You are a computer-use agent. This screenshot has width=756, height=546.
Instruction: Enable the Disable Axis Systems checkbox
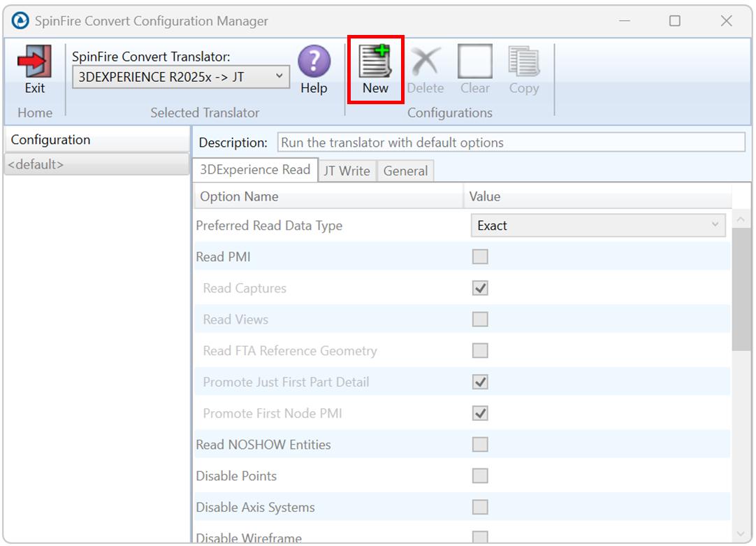[x=480, y=507]
